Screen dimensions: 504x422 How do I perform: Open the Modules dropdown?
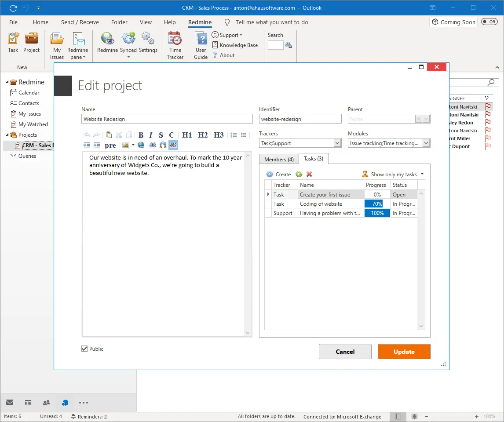(426, 143)
